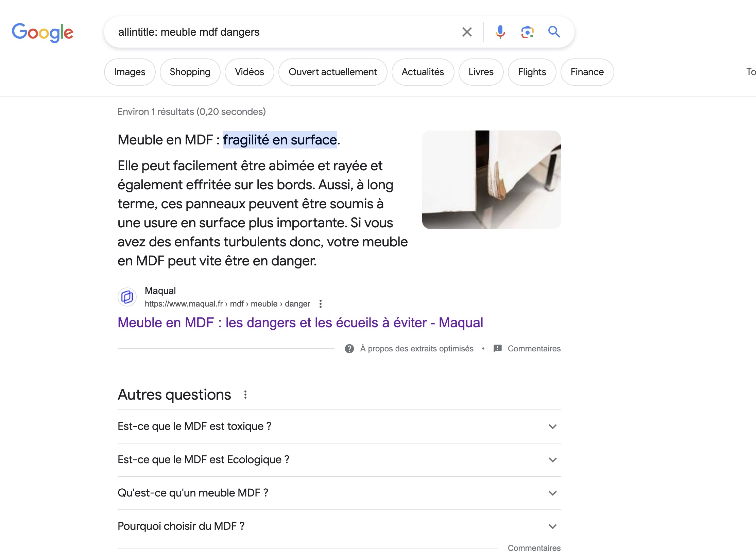Click the help icon for extraits optimisés

click(x=349, y=349)
